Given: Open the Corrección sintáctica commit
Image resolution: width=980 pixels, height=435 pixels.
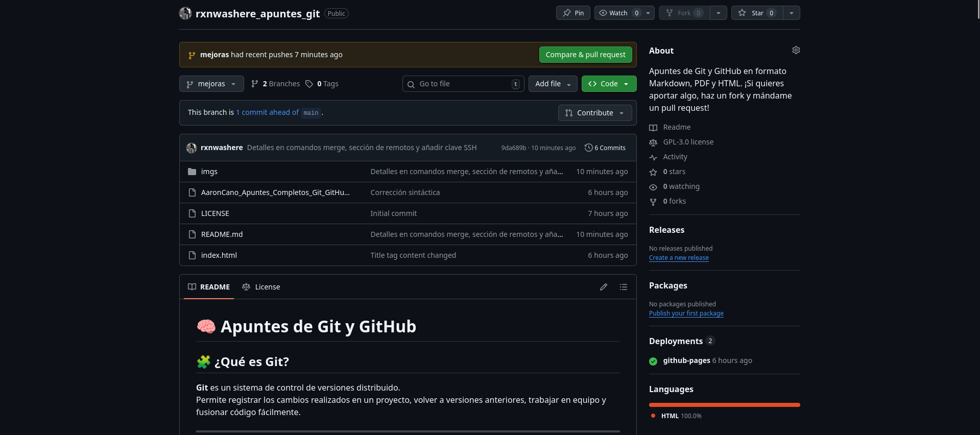Looking at the screenshot, I should click(405, 192).
